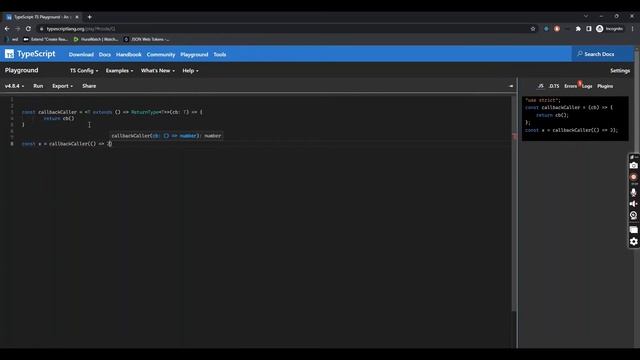Bookmark page with the star icon

(x=533, y=29)
